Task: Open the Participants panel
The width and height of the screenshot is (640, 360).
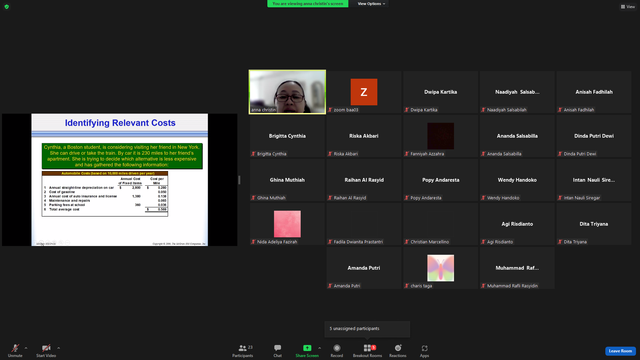Action: point(243,350)
